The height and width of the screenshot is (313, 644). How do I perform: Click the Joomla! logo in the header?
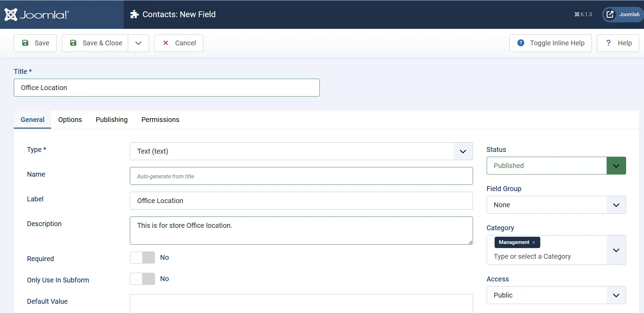pos(37,14)
